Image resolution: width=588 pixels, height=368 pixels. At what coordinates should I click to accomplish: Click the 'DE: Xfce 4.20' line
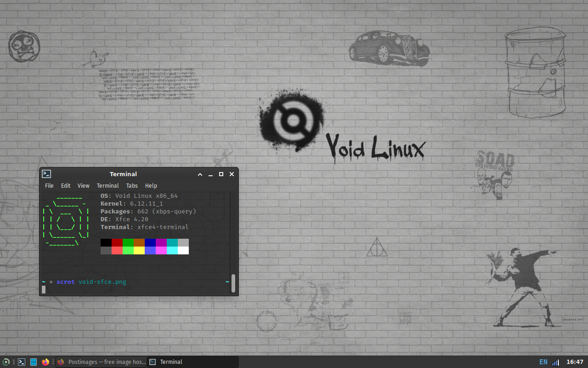click(x=124, y=219)
